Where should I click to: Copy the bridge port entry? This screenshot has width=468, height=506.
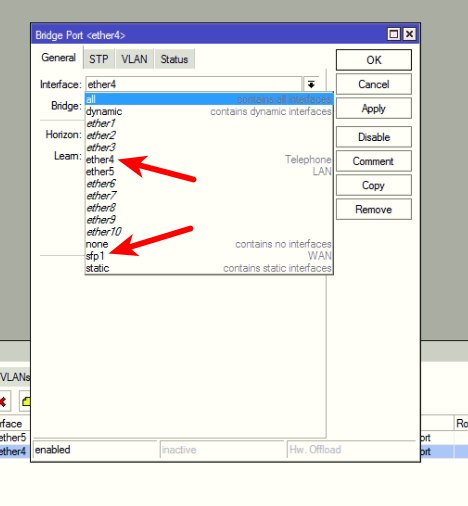(374, 185)
